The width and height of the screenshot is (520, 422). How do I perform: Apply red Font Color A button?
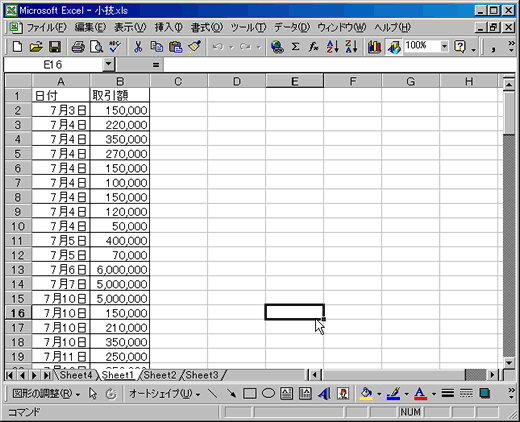point(421,394)
